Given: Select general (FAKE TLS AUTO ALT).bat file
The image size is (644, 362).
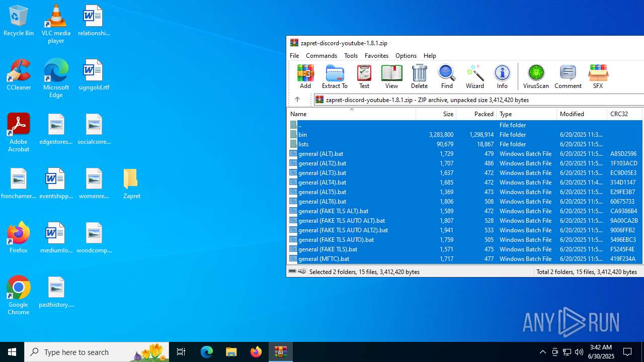Looking at the screenshot, I should pos(465,221).
